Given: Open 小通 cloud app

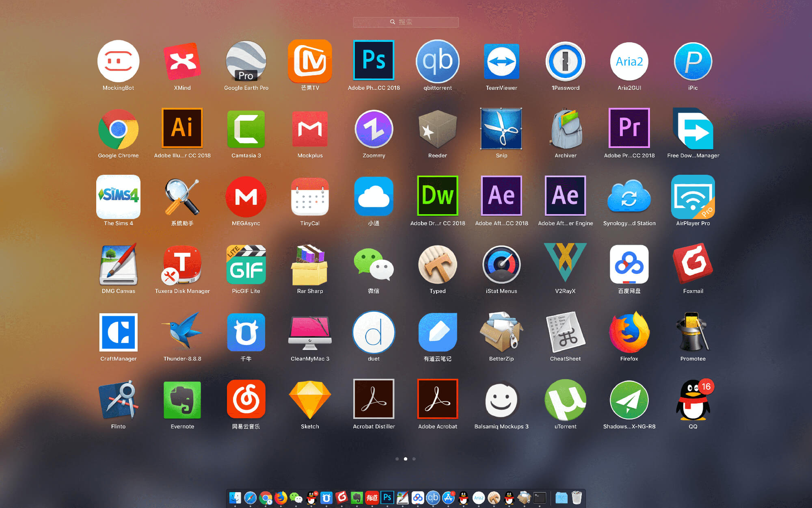Looking at the screenshot, I should tap(374, 197).
